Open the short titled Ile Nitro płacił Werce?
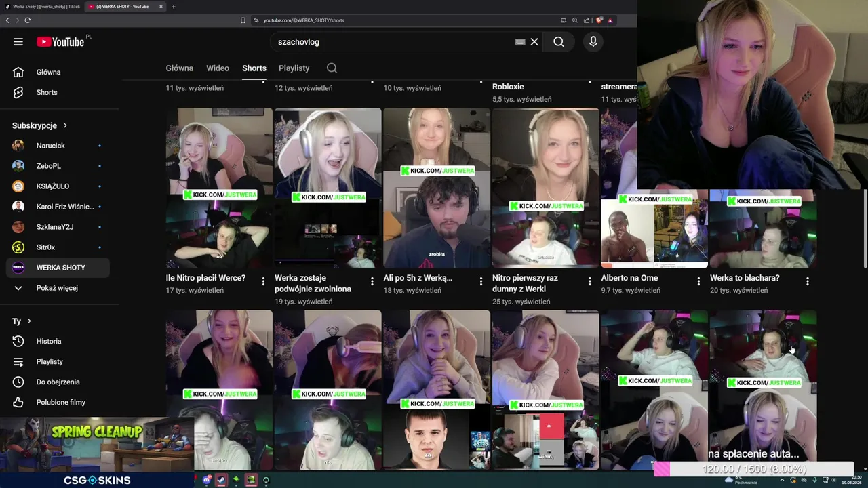868x488 pixels. click(205, 278)
